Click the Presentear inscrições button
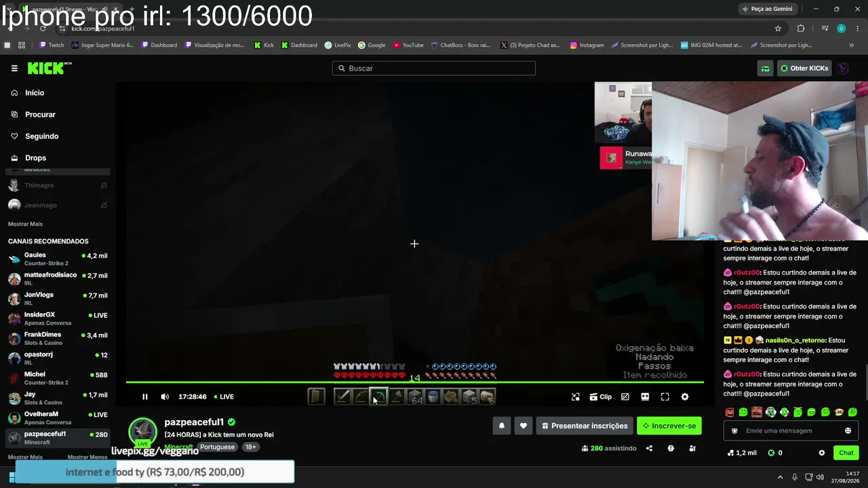This screenshot has width=868, height=488. [x=585, y=426]
